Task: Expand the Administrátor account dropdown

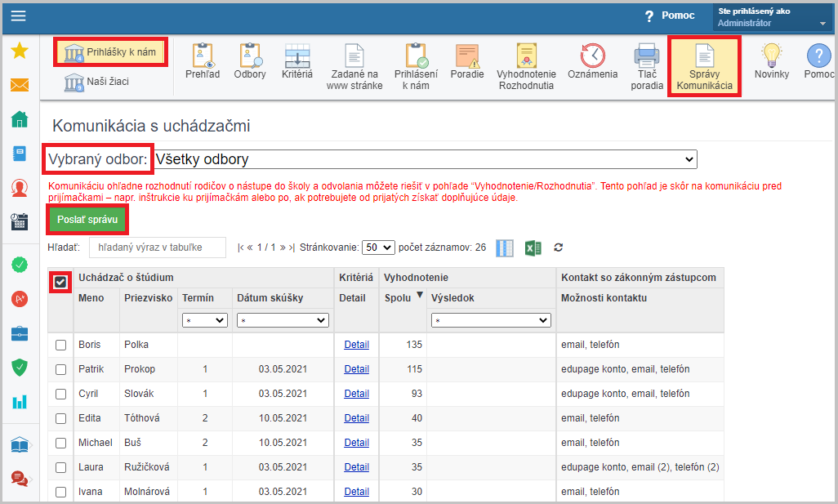Action: 773,17
